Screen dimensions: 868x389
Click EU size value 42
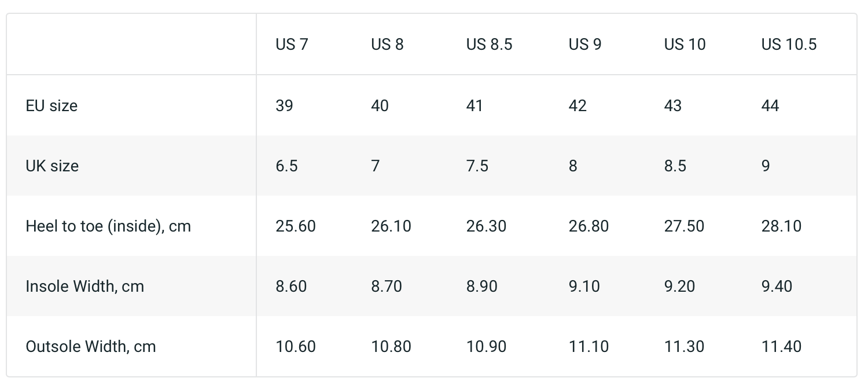[578, 105]
